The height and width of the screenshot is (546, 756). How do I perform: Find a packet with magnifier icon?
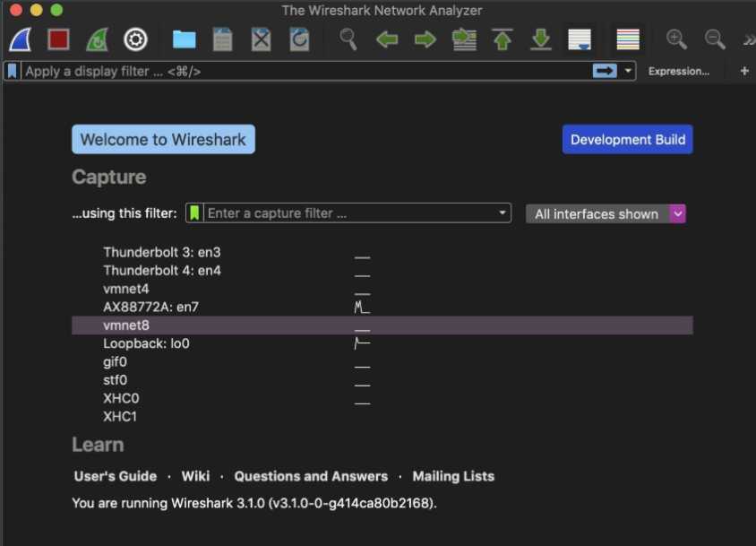[348, 39]
